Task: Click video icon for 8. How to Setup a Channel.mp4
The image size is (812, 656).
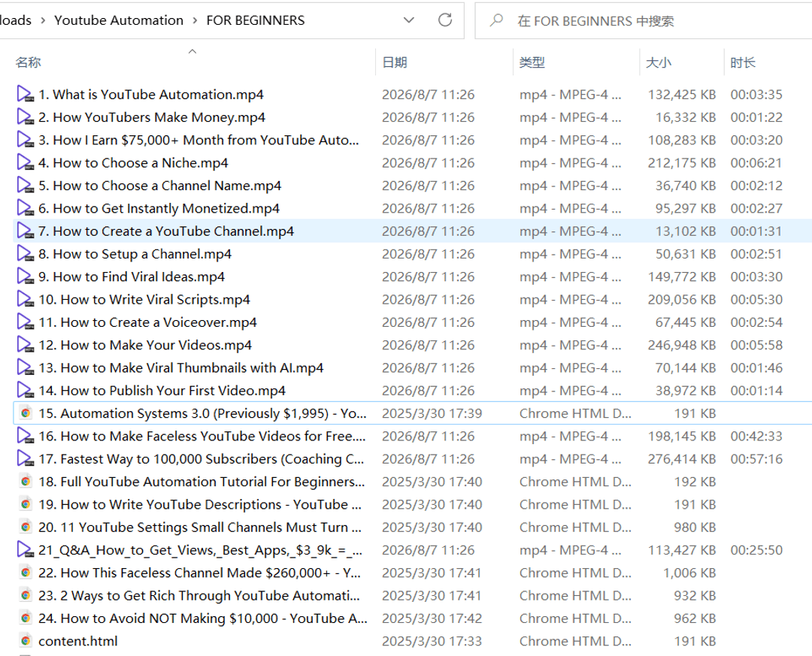Action: coord(25,254)
